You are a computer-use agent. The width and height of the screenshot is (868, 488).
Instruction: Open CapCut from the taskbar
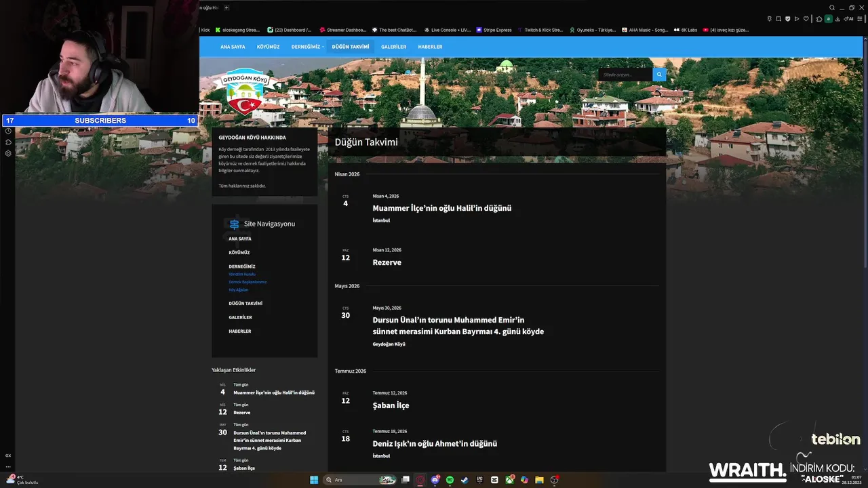click(494, 480)
